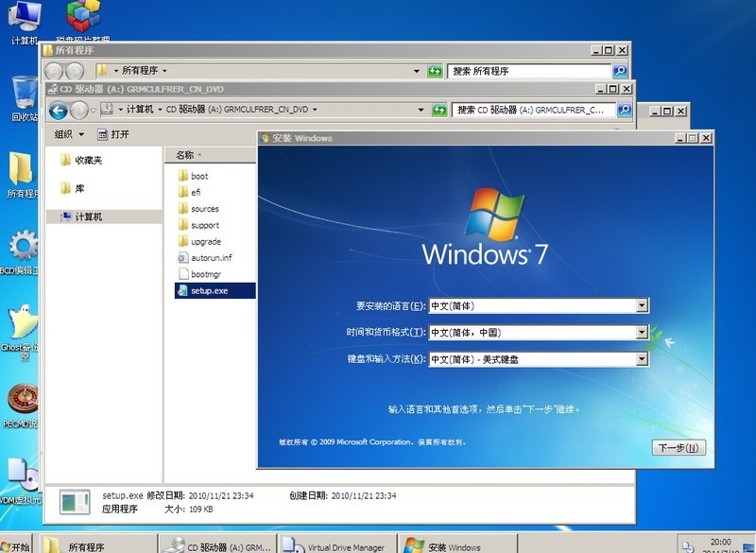This screenshot has height=553, width=756.
Task: Launch the BCD editor gear icon
Action: click(x=20, y=252)
